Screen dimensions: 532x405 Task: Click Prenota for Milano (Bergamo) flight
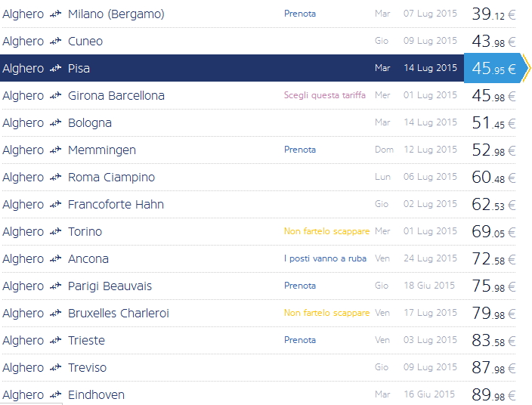point(300,14)
